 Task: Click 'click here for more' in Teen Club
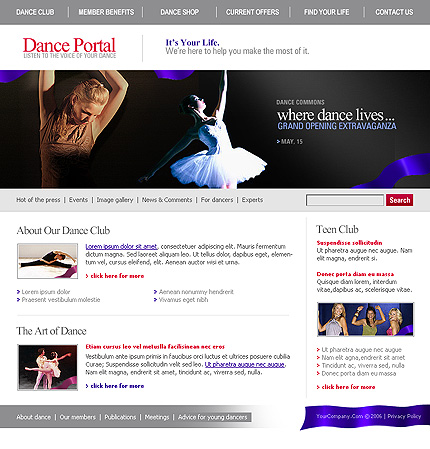click(346, 387)
